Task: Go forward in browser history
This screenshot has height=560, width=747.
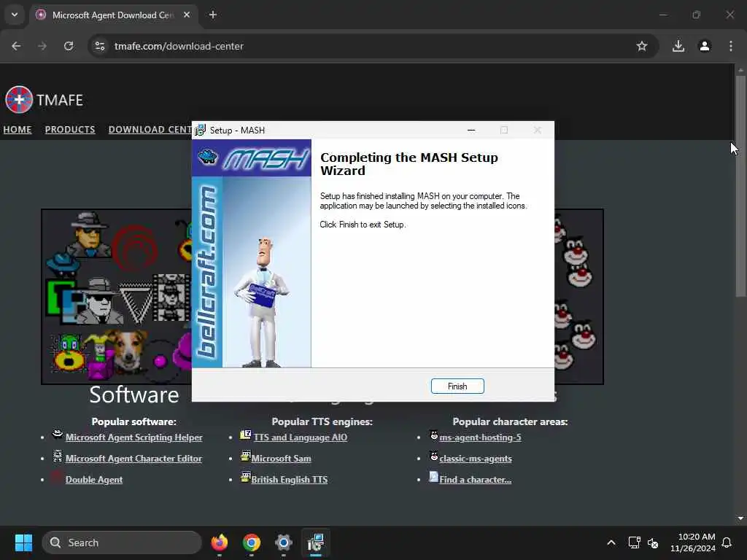Action: tap(42, 46)
